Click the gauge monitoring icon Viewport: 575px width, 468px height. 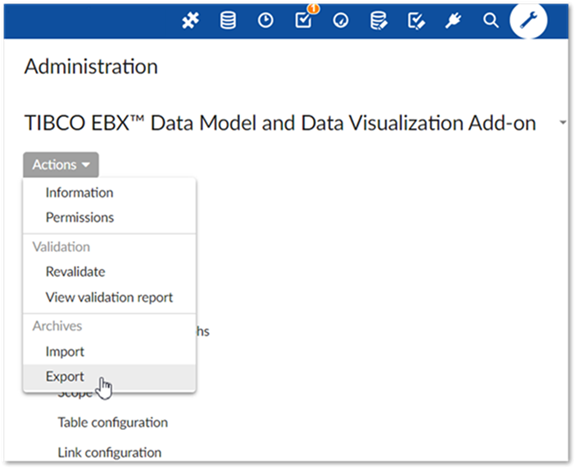click(341, 20)
